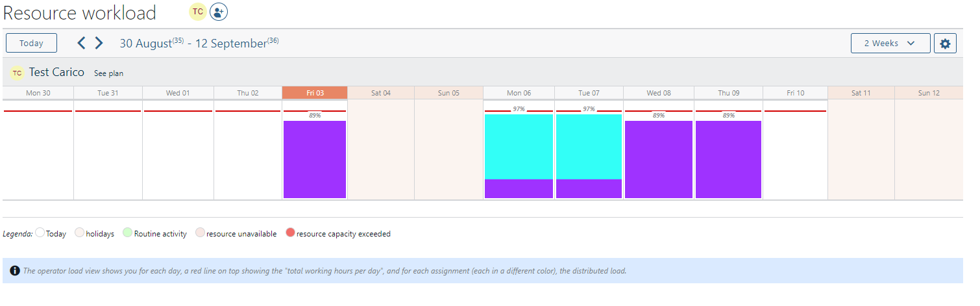Click the info icon in the blue hint bar

14,271
